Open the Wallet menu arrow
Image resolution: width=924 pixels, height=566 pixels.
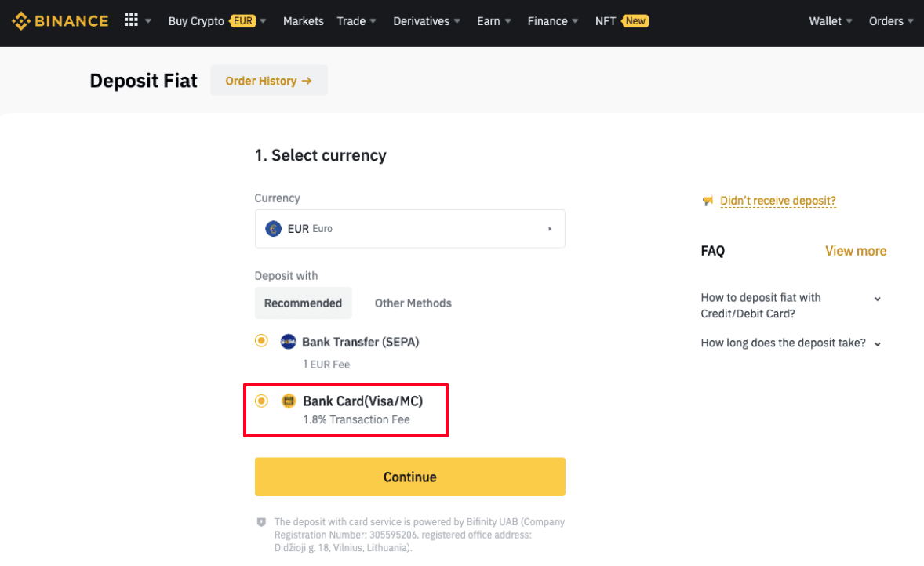point(849,21)
